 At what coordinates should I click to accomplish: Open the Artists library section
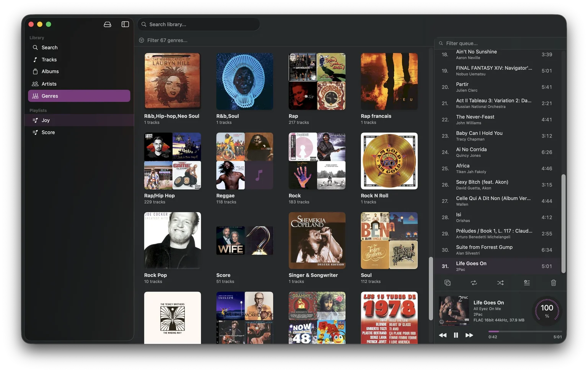49,84
